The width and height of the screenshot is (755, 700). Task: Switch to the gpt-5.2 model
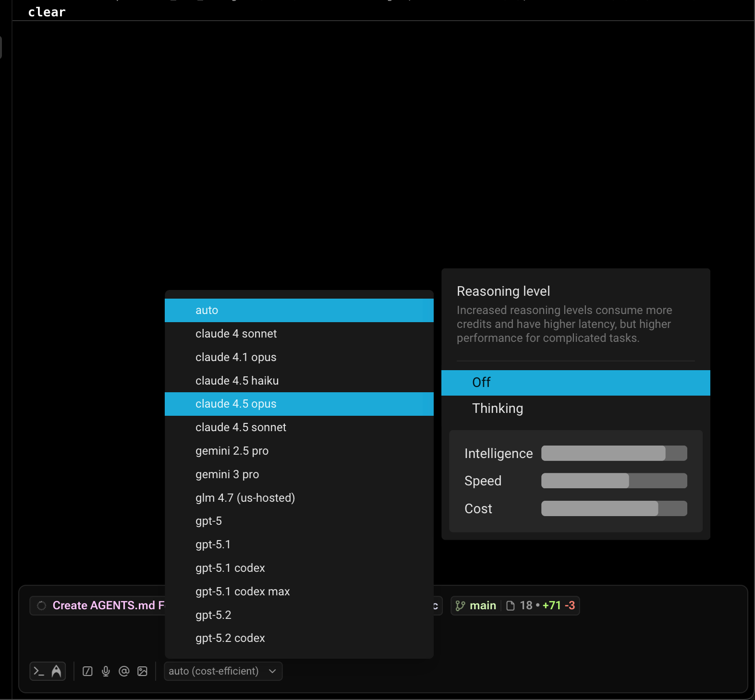(299, 615)
